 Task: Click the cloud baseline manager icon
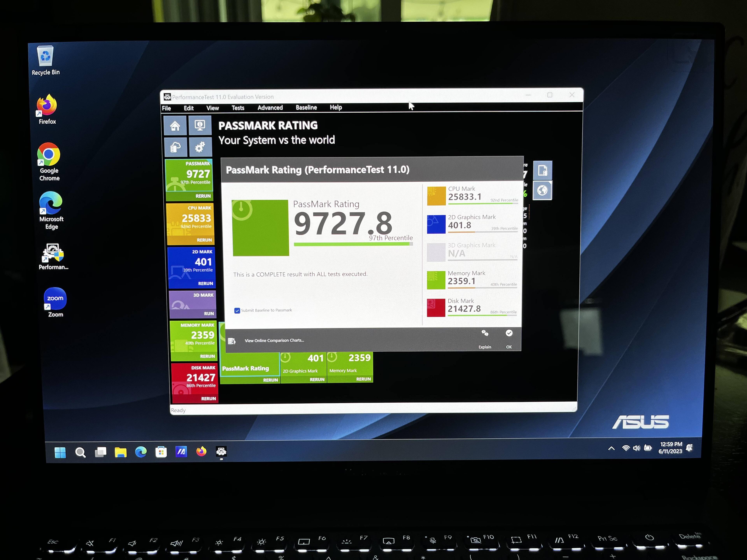click(176, 147)
